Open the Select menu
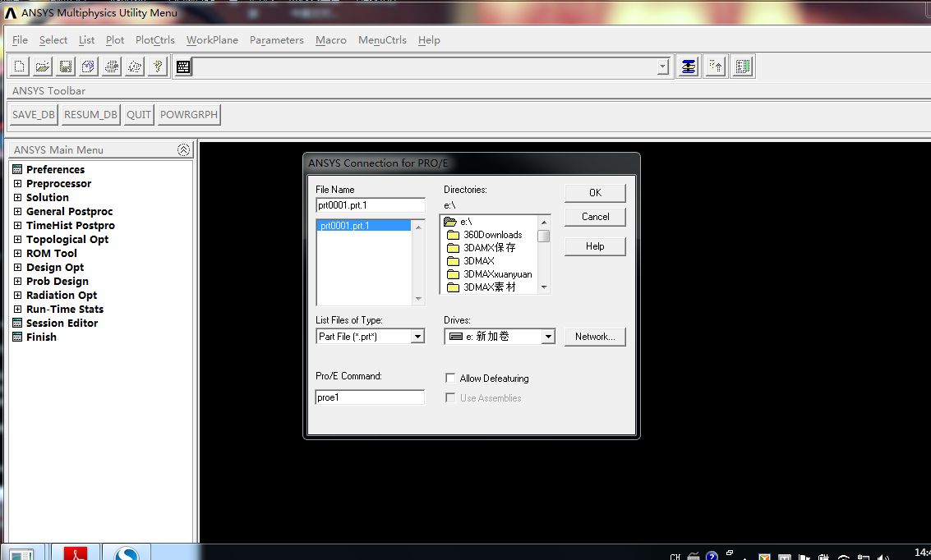This screenshot has width=931, height=560. pos(53,39)
